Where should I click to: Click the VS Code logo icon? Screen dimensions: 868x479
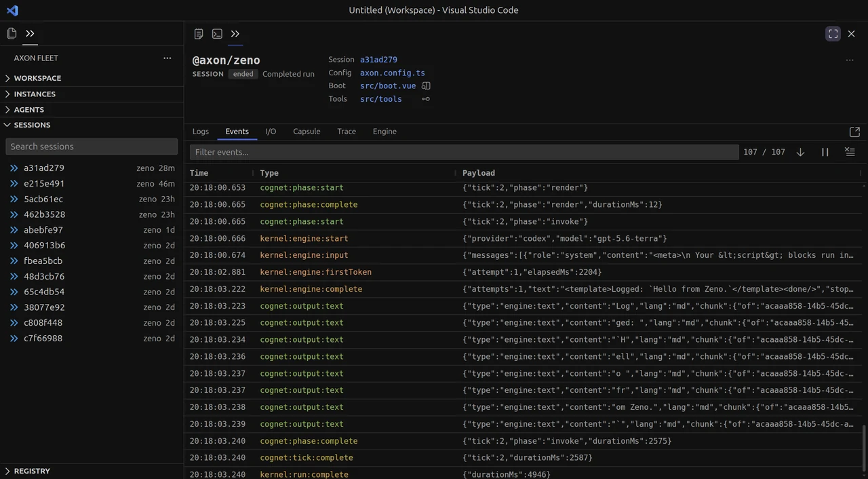pyautogui.click(x=12, y=10)
